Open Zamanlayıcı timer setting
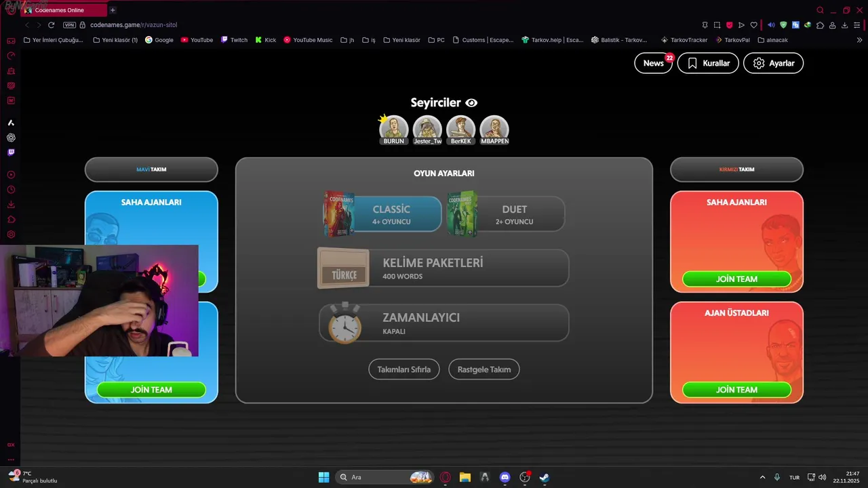Screen dimensions: 868x488 (443, 323)
